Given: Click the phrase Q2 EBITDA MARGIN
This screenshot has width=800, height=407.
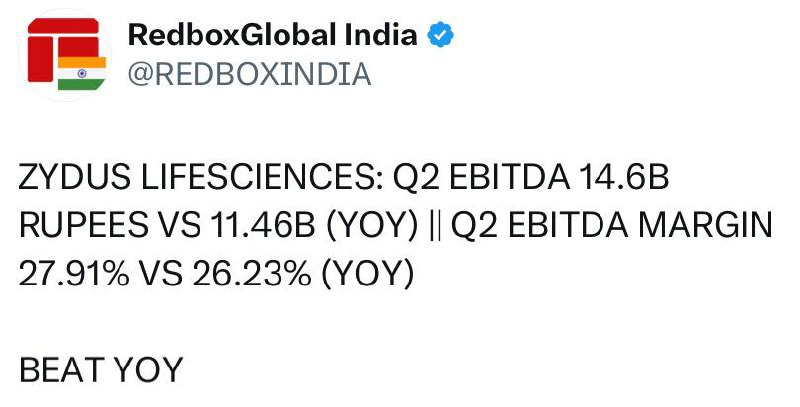Looking at the screenshot, I should coord(611,226).
